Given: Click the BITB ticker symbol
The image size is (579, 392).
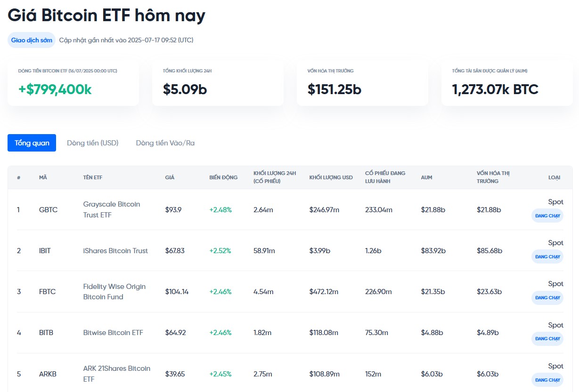Looking at the screenshot, I should tap(46, 332).
